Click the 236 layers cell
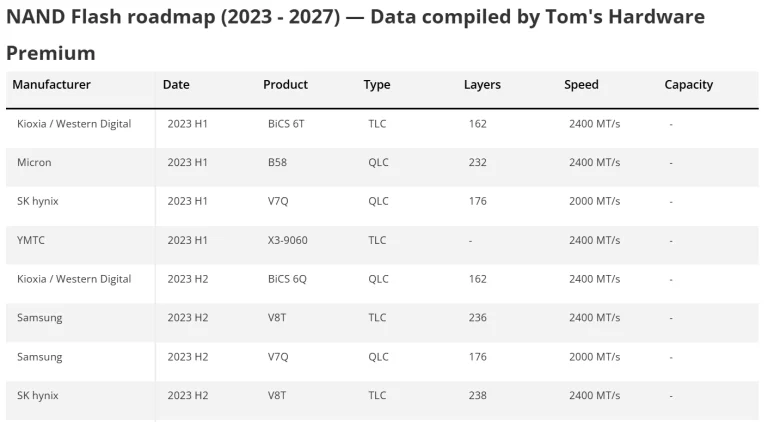Image resolution: width=768 pixels, height=422 pixels. tap(477, 318)
